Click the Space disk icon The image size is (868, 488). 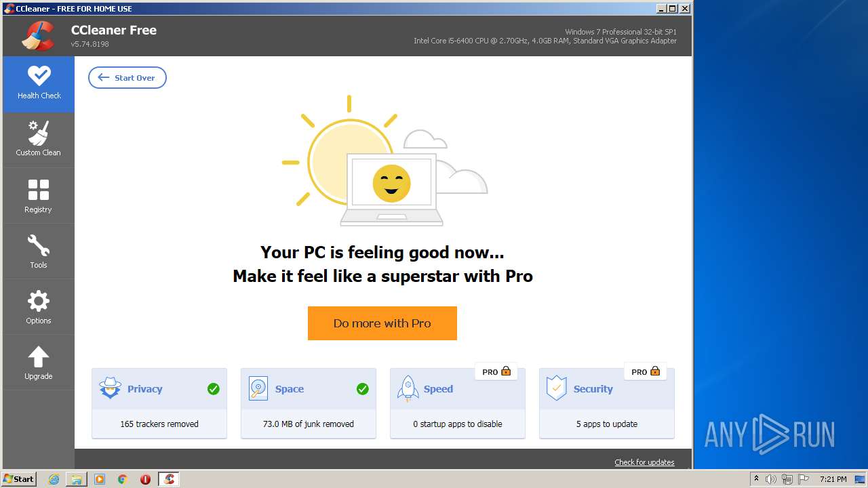click(258, 388)
